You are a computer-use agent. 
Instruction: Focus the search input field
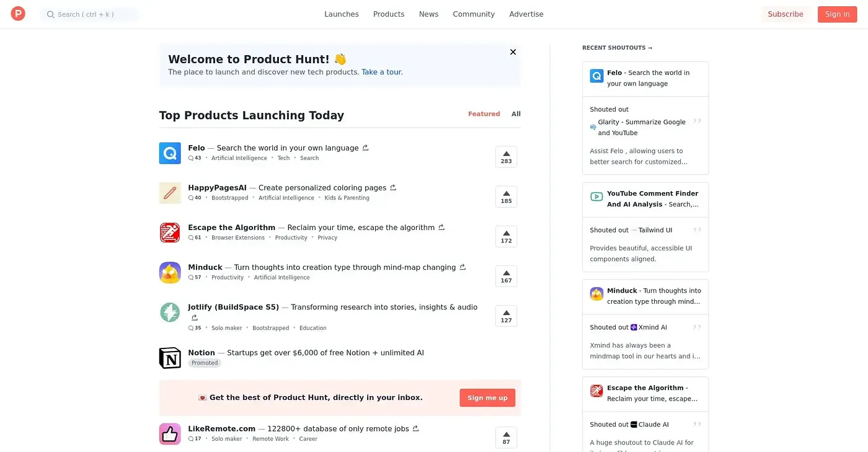[x=90, y=14]
